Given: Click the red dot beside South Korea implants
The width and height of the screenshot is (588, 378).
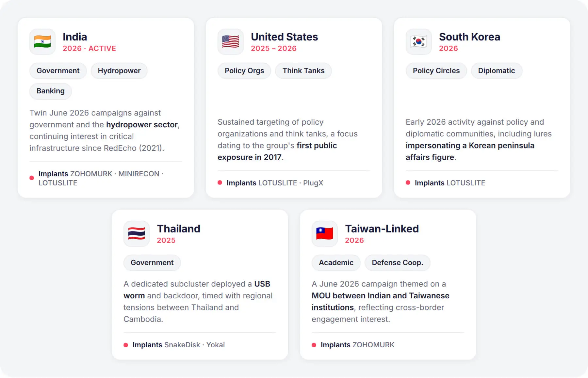Looking at the screenshot, I should pyautogui.click(x=408, y=182).
